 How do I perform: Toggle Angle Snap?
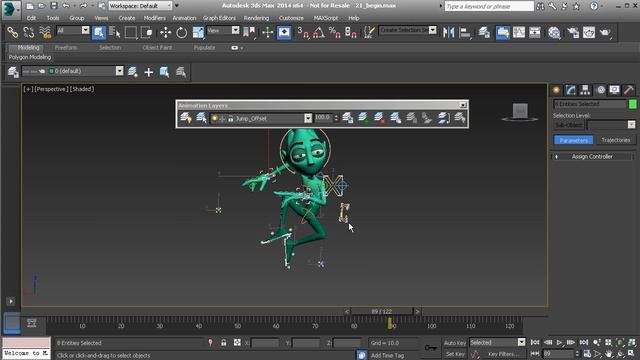(319, 32)
